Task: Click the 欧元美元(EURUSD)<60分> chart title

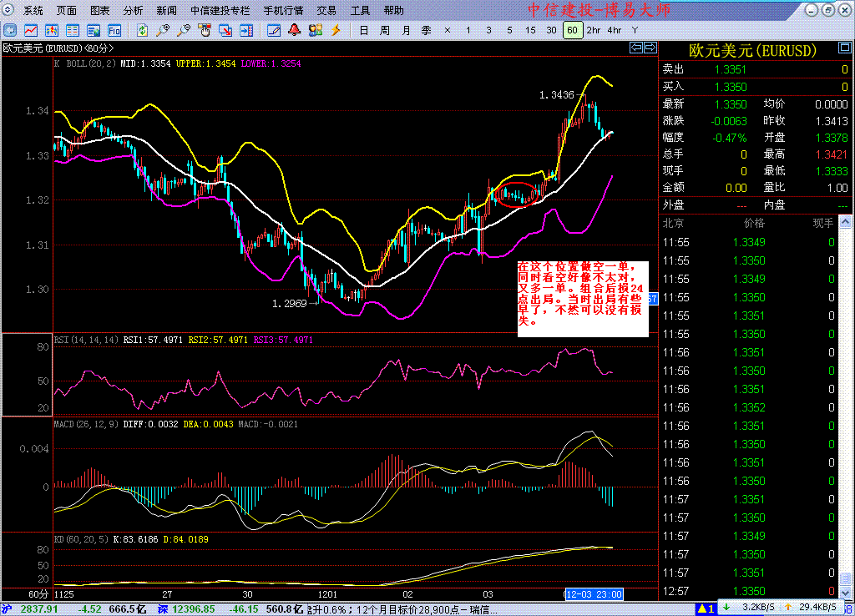Action: 58,48
